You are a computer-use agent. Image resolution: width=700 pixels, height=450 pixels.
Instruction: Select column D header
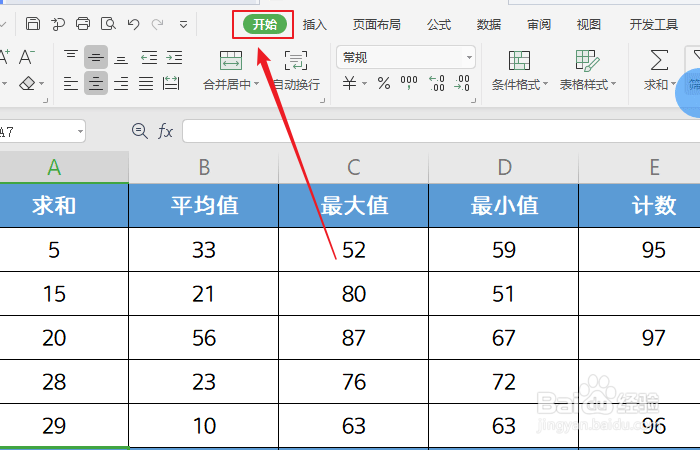pyautogui.click(x=504, y=167)
